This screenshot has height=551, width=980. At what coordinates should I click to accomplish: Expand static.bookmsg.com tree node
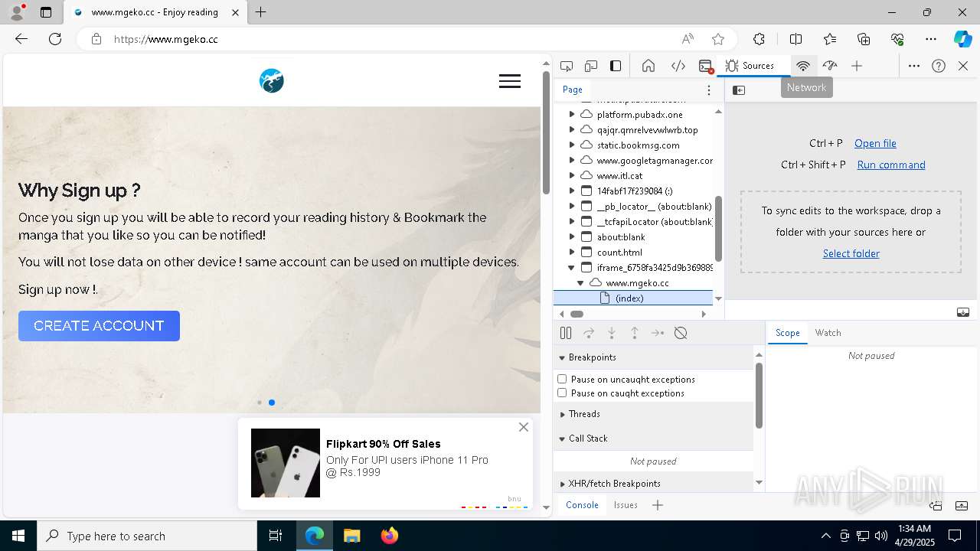[x=572, y=145]
